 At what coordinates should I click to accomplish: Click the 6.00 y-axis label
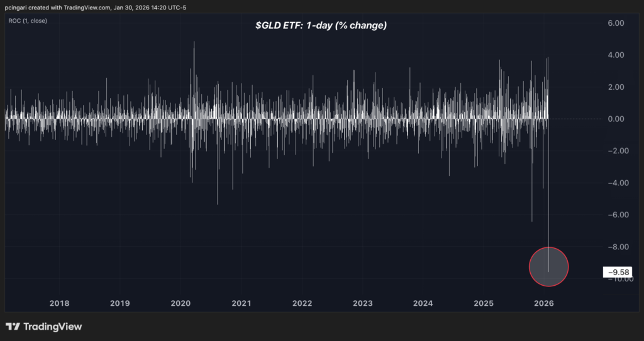[x=615, y=23]
